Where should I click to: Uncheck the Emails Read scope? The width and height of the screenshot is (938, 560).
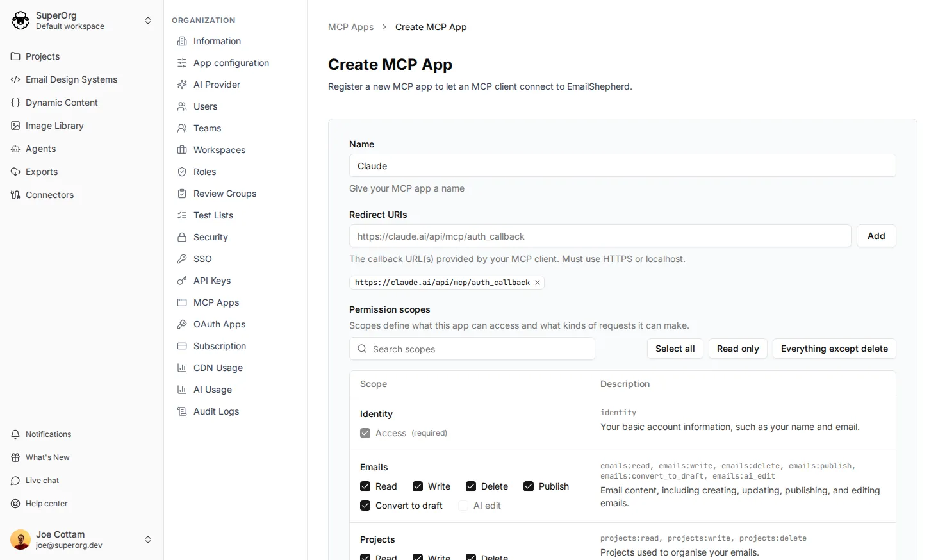pyautogui.click(x=365, y=486)
